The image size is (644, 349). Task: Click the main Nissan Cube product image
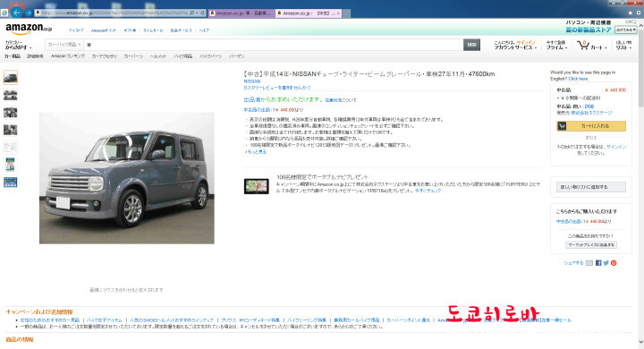[126, 178]
